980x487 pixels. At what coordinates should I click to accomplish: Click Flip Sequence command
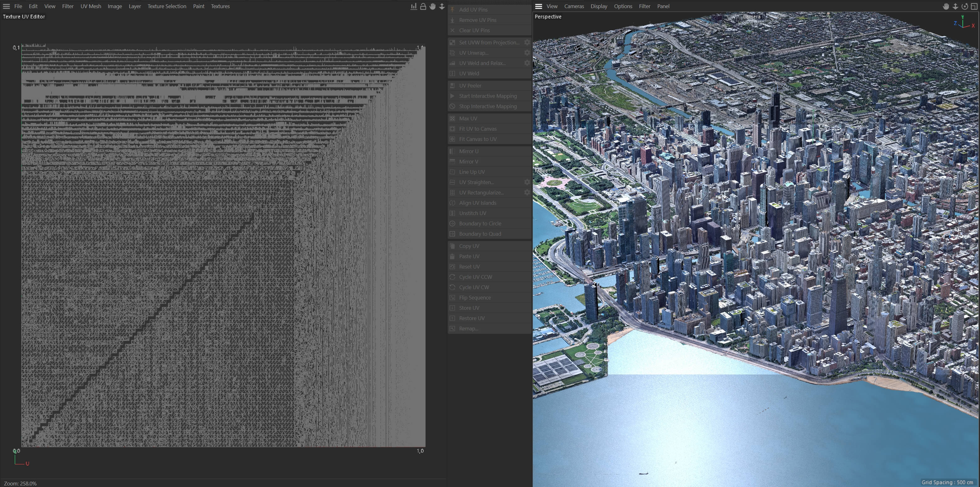point(490,297)
